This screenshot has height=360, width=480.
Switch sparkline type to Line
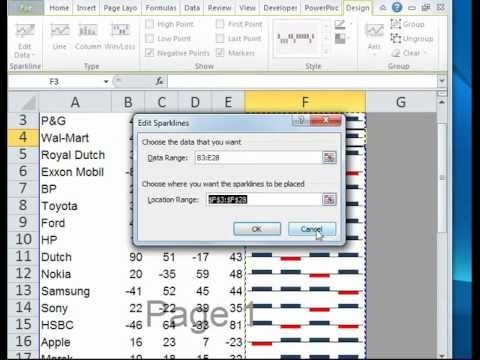tap(59, 37)
